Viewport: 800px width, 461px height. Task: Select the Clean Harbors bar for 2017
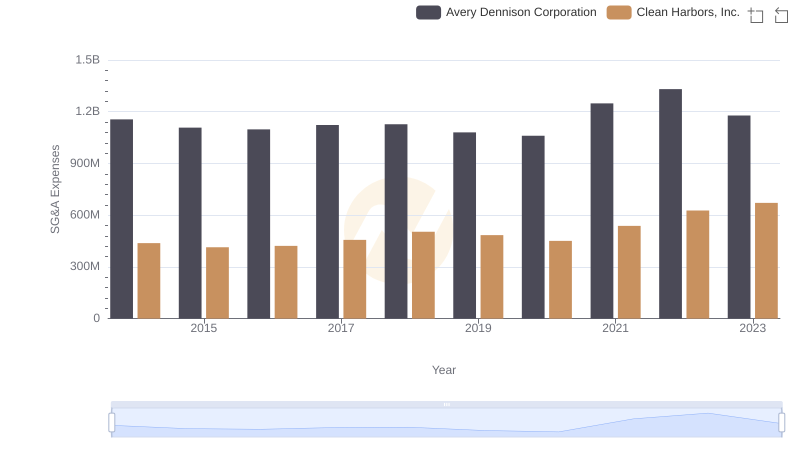[355, 279]
